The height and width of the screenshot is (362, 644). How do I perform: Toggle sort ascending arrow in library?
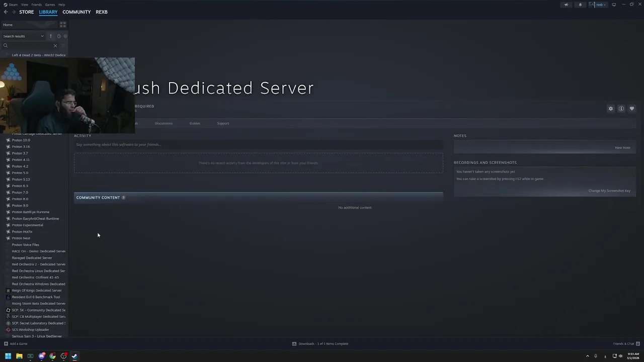pyautogui.click(x=50, y=36)
